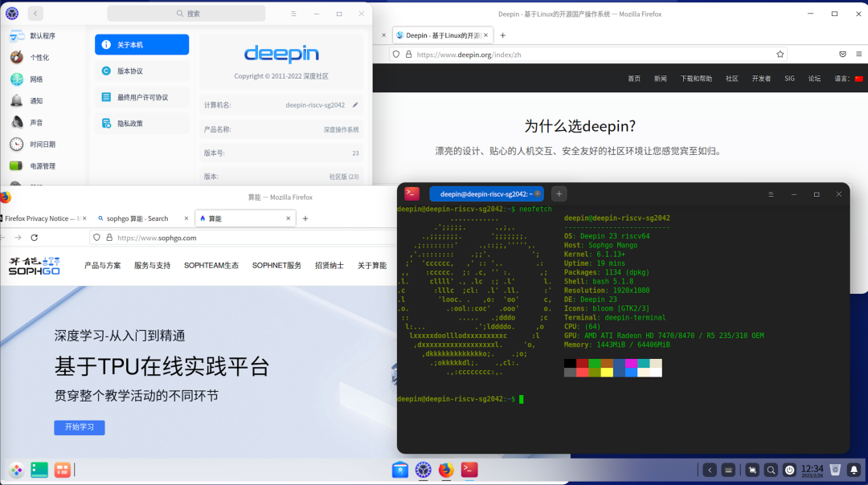Open the upper Firefox window's hamburger menu

[x=858, y=54]
